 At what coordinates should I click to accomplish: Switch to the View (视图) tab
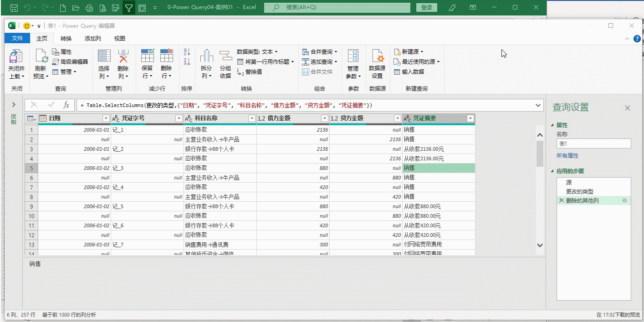(120, 39)
